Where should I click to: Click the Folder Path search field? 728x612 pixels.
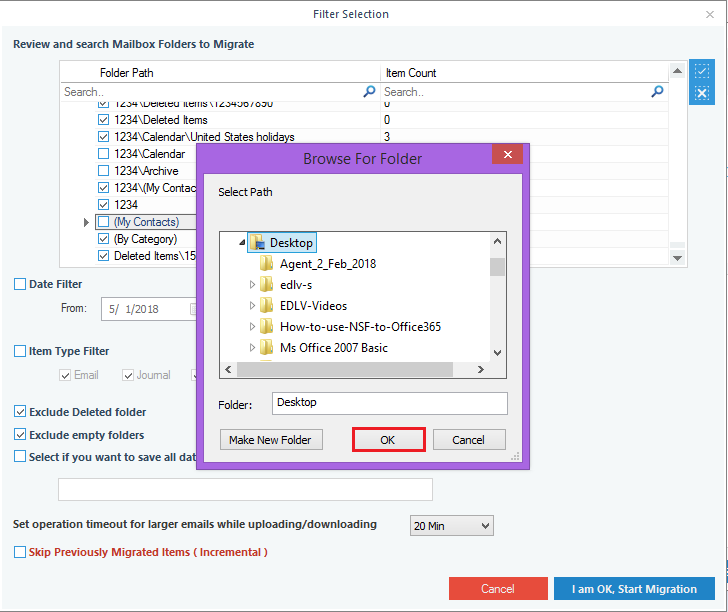220,92
